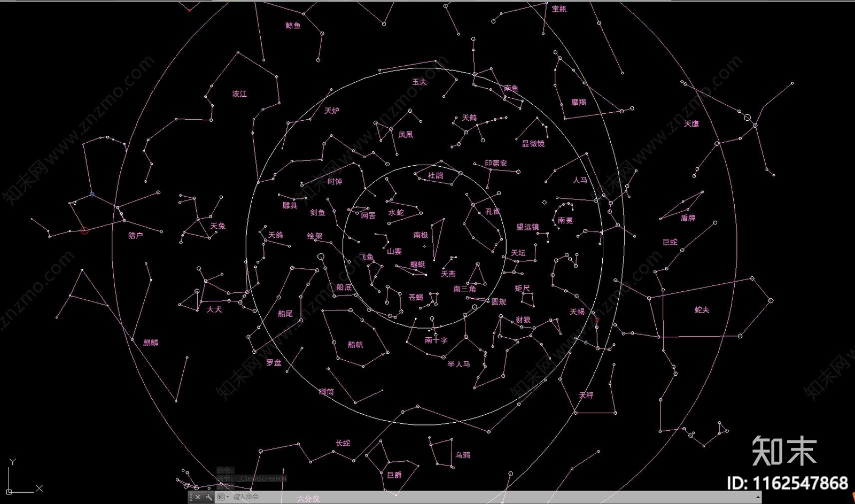Viewport: 855px width, 504px height.
Task: Pick the 豺狼 text
Action: tap(523, 320)
